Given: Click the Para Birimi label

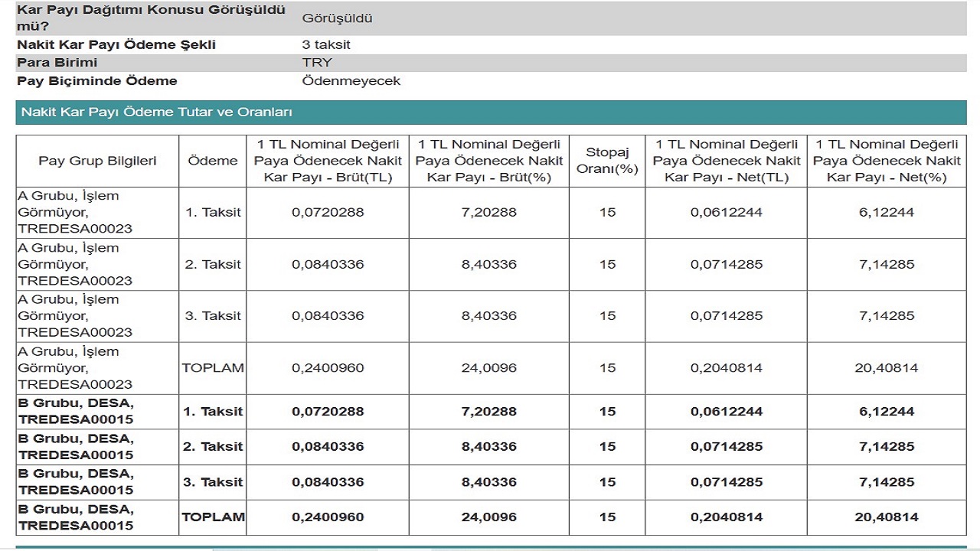Looking at the screenshot, I should [x=57, y=63].
